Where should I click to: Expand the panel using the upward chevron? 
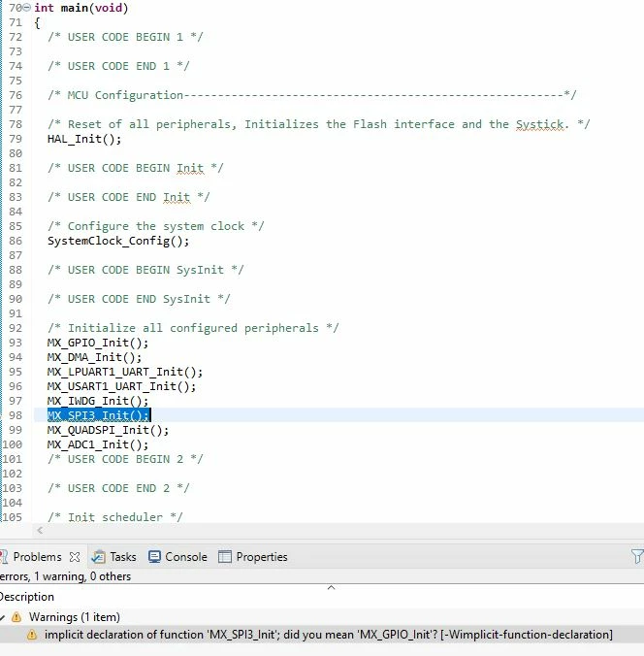331,587
